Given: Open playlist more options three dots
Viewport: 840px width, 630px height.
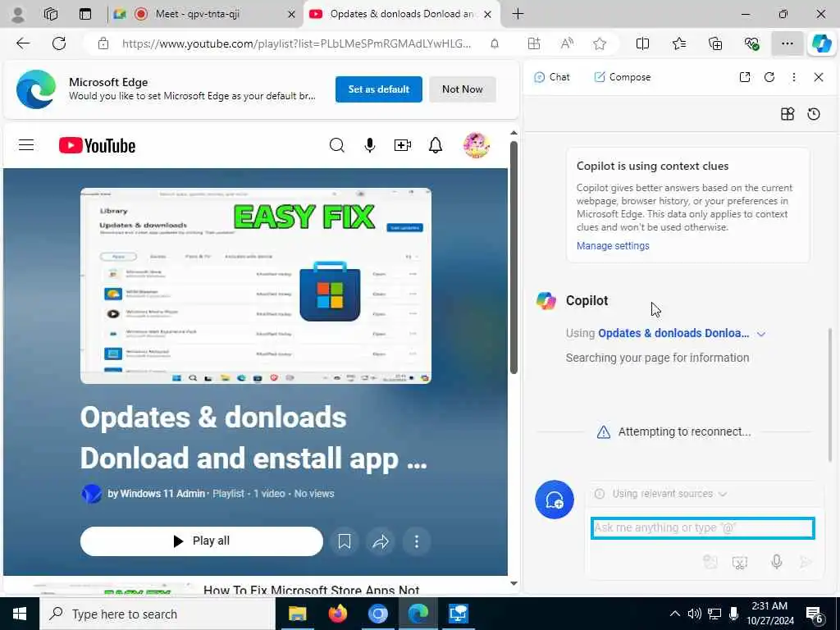Looking at the screenshot, I should [x=416, y=541].
